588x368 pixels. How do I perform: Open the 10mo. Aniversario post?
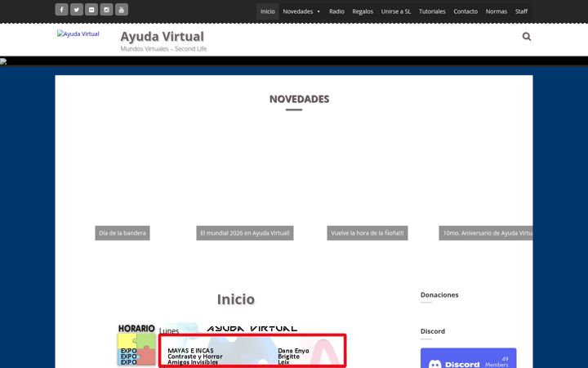click(486, 233)
